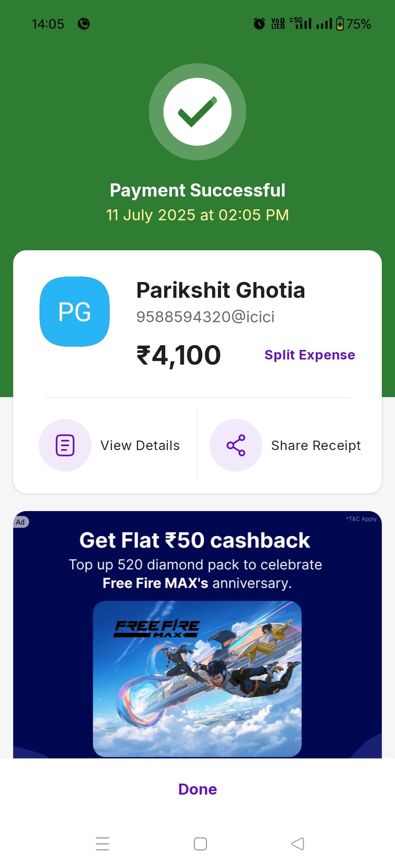Tap the PG contact avatar
The height and width of the screenshot is (868, 395).
tap(75, 312)
